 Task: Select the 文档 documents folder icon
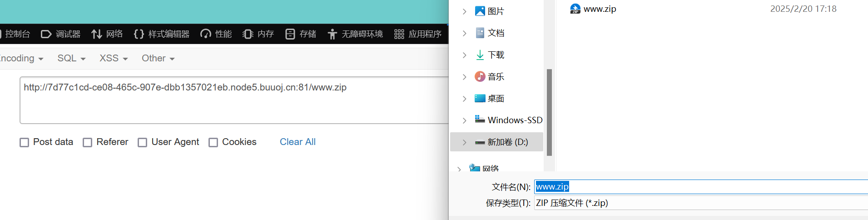(480, 33)
